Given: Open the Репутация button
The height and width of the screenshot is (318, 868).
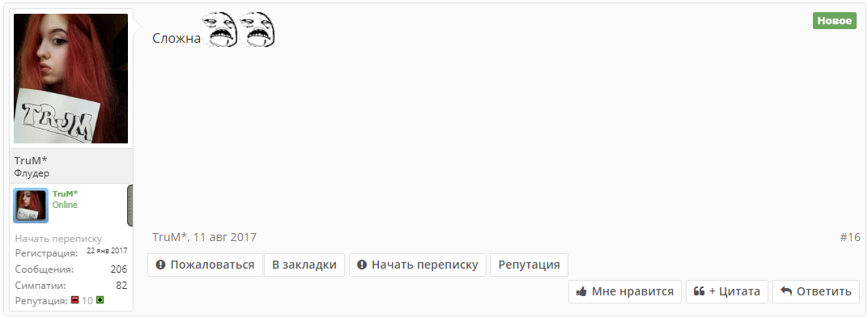Looking at the screenshot, I should point(530,265).
